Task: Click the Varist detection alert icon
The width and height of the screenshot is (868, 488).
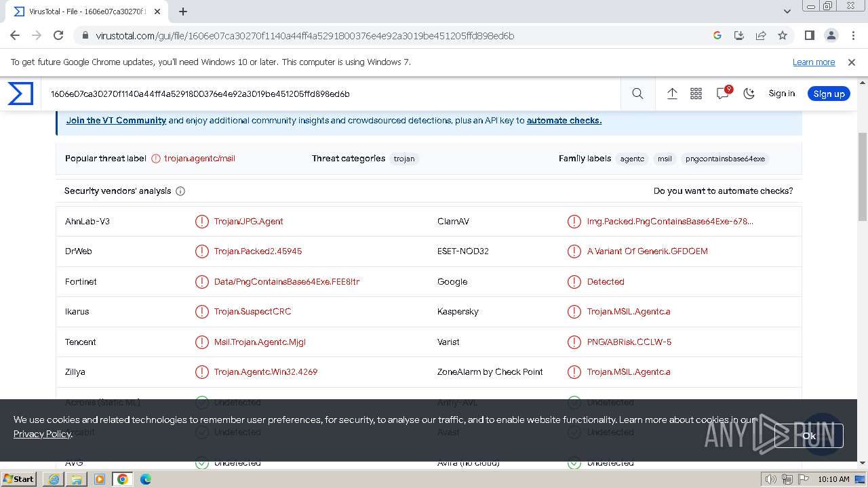Action: pyautogui.click(x=574, y=342)
